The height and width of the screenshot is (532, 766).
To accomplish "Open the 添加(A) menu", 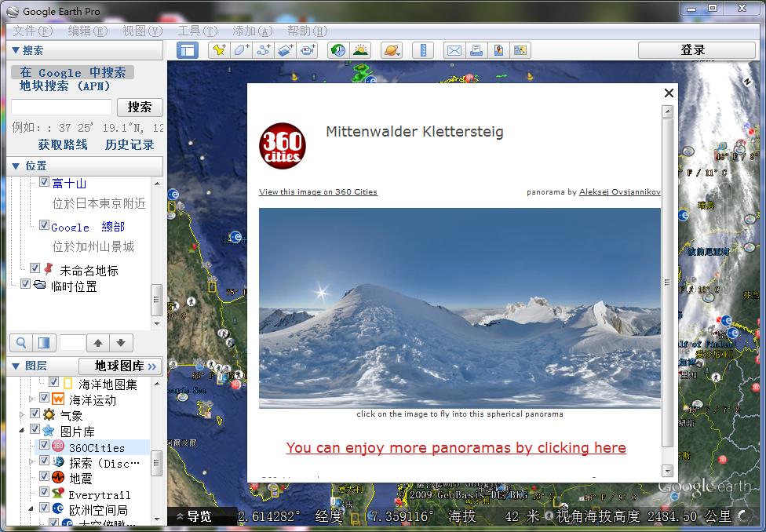I will point(253,31).
